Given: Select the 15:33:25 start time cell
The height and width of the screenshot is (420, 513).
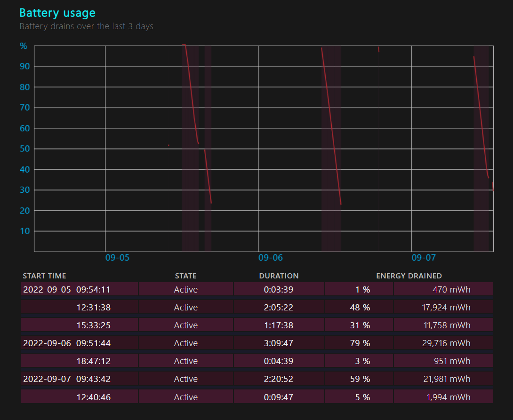Looking at the screenshot, I should coord(79,325).
